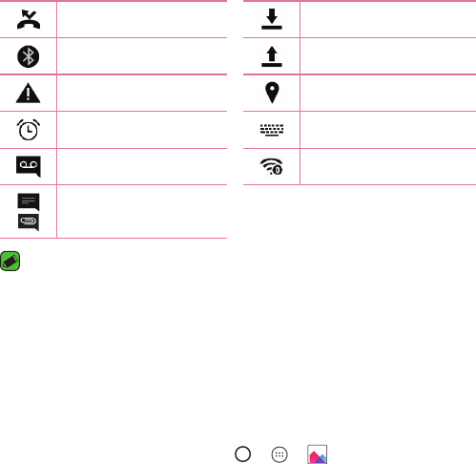The image size is (476, 464).
Task: Click the empty cell beside location pin
Action: coord(388,93)
